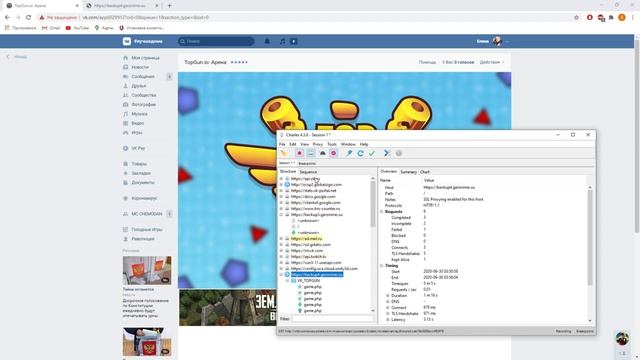Switch to the Structure tab in Charles
This screenshot has width=640, height=360.
pos(288,171)
